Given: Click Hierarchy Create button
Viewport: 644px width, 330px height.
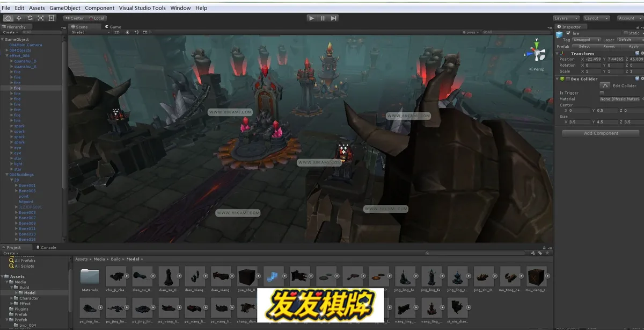Looking at the screenshot, I should point(9,32).
